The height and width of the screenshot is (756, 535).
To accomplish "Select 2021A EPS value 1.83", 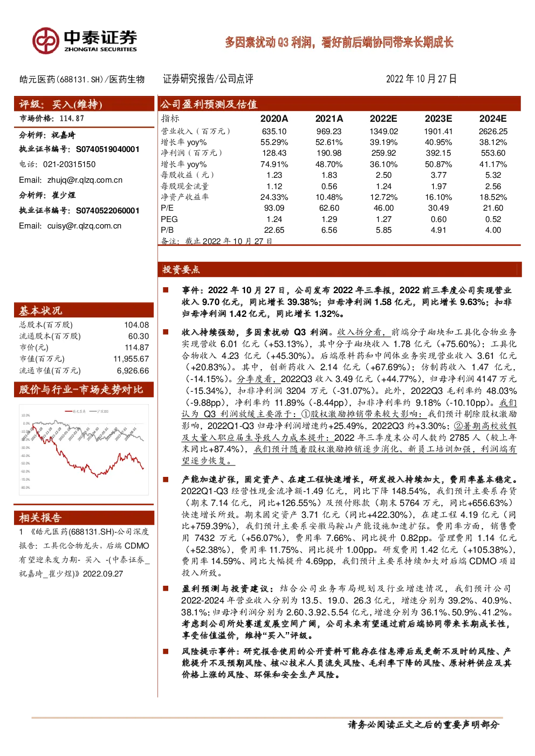I will coord(329,175).
